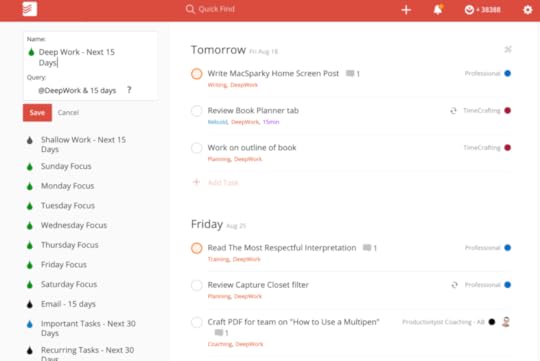Select the Monday Focus filter

point(68,186)
